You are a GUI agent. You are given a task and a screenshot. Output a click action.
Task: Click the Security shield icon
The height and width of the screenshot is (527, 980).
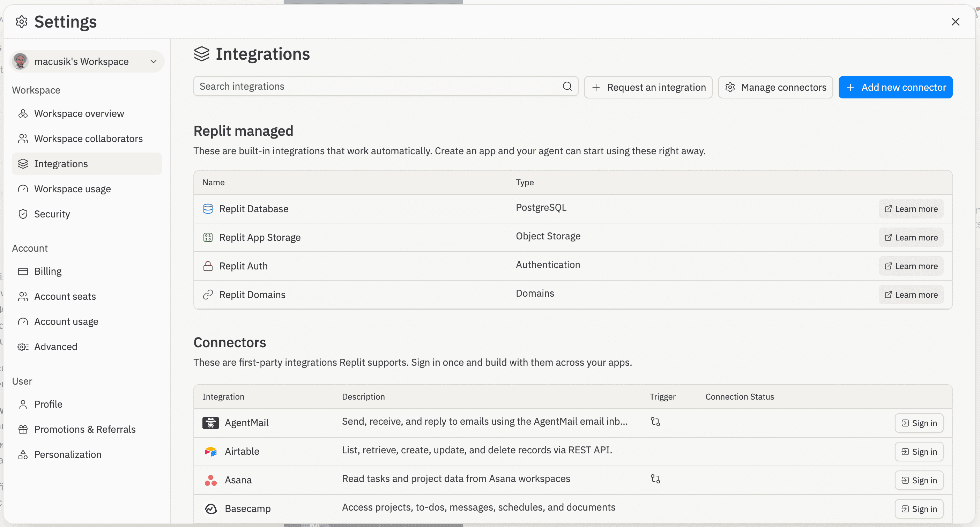(23, 214)
